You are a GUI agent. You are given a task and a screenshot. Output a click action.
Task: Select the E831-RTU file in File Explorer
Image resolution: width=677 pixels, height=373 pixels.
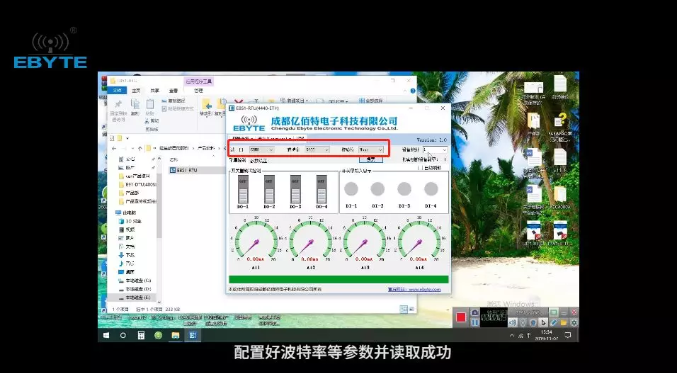tap(197, 170)
